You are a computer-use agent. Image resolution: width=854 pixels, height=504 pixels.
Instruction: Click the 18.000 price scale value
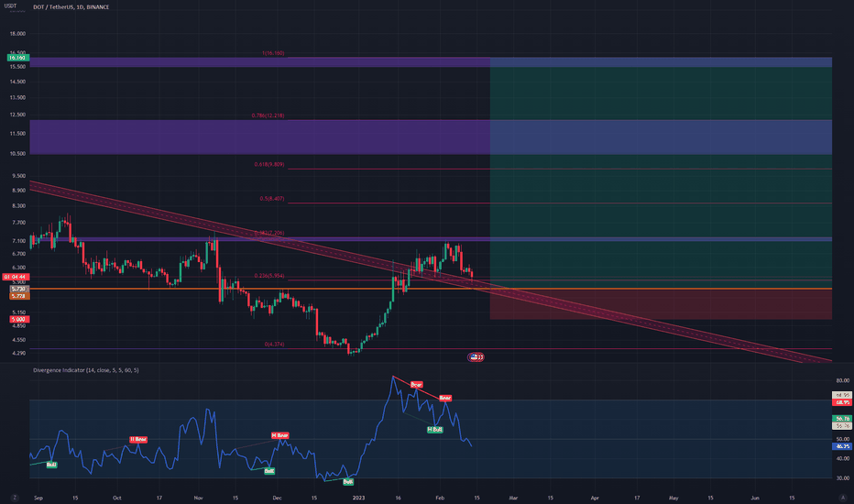click(x=17, y=34)
